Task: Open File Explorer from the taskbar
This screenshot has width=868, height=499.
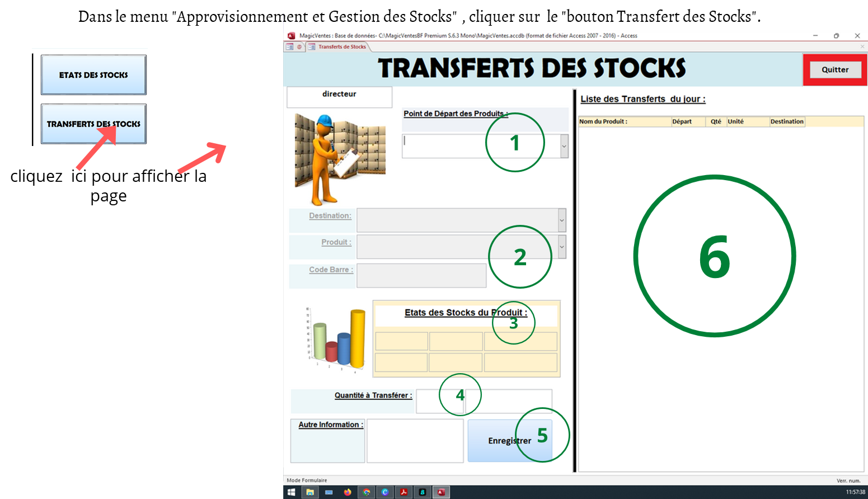Action: (309, 492)
